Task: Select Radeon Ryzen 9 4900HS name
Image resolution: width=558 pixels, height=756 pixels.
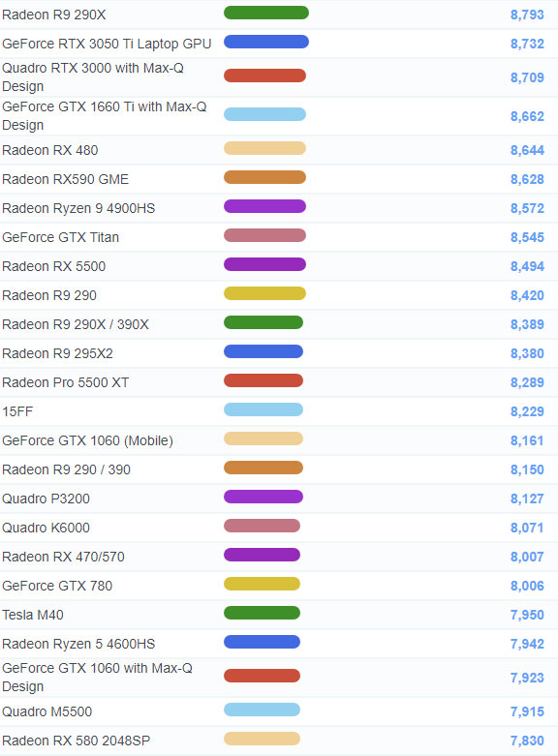Action: pyautogui.click(x=78, y=208)
